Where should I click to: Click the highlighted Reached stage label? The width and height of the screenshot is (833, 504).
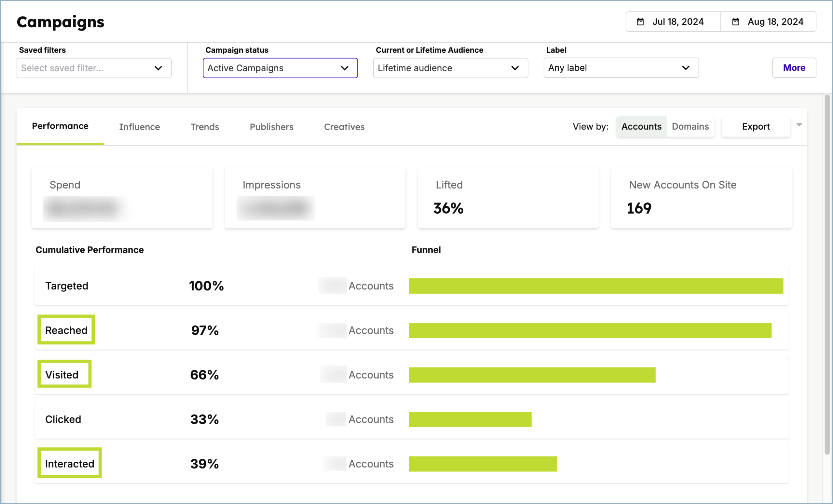pyautogui.click(x=66, y=330)
